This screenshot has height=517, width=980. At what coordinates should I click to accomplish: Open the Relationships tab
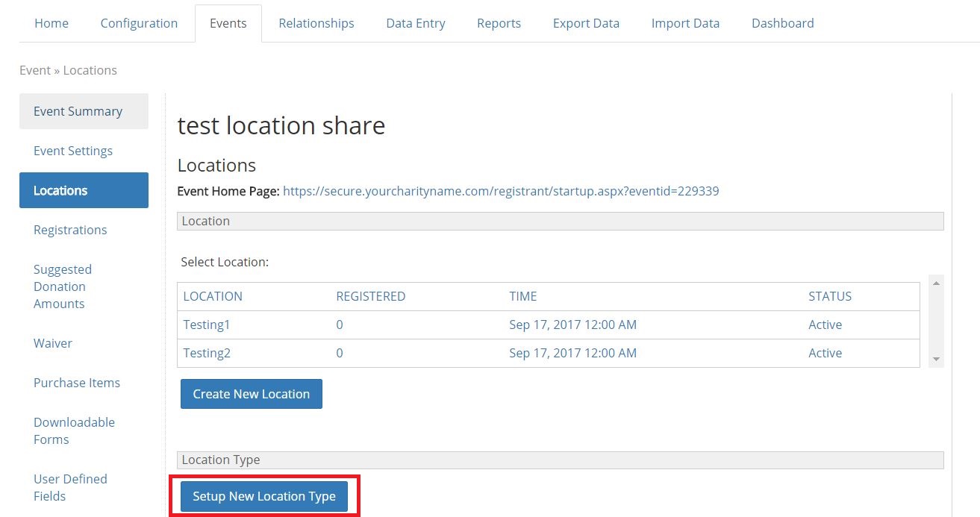click(316, 23)
